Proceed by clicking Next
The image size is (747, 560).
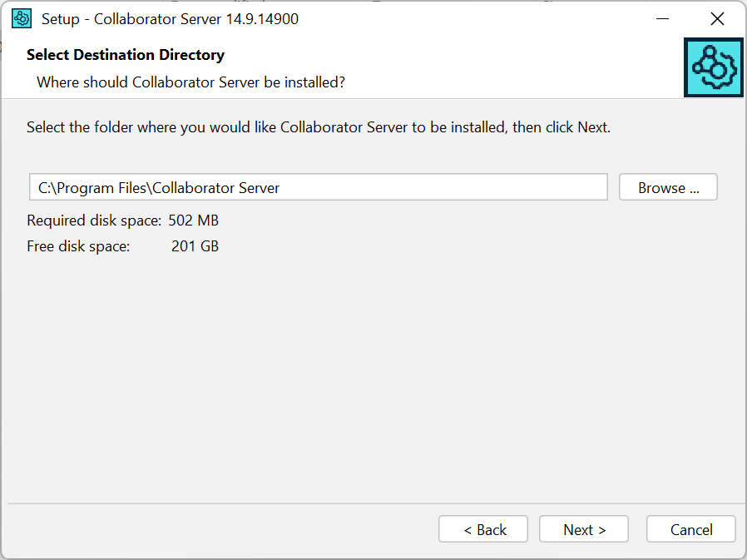tap(583, 528)
